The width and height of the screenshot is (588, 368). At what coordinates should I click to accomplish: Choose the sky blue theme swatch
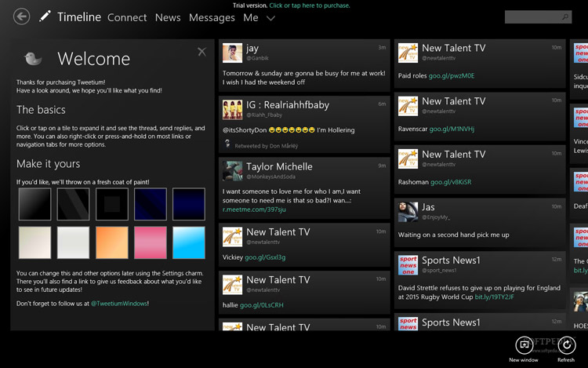point(189,242)
